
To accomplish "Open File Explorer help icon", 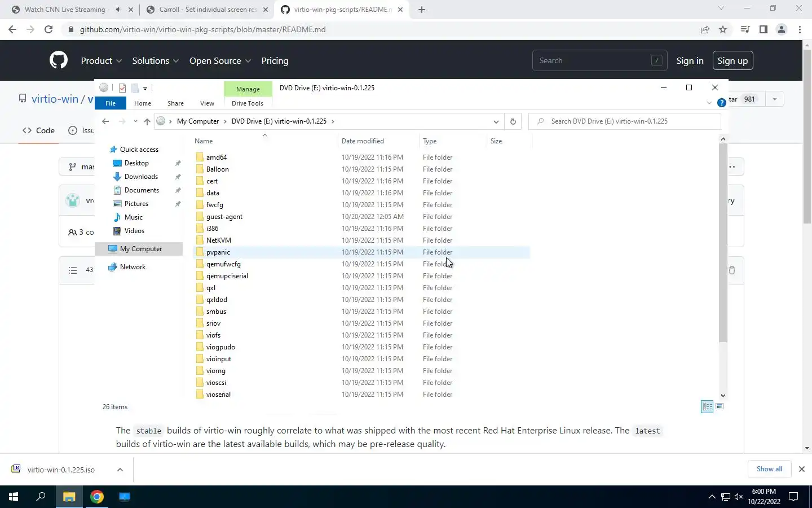I will (x=721, y=103).
